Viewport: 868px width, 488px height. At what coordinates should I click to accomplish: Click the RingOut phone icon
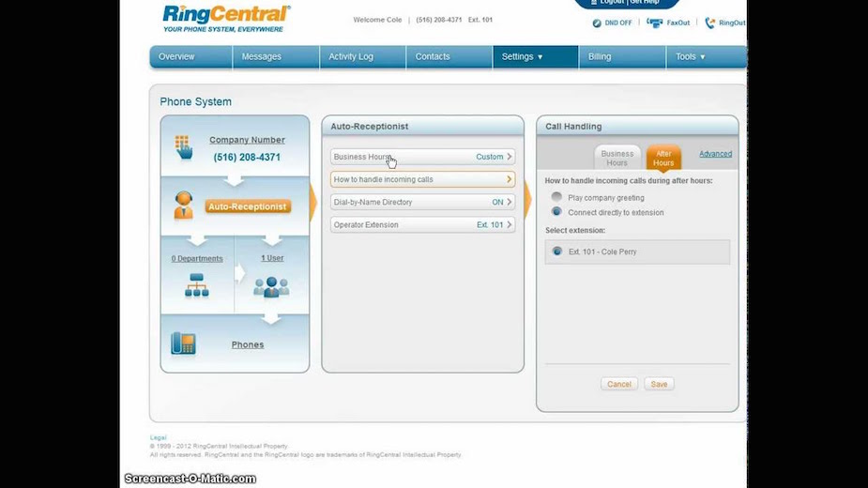pyautogui.click(x=709, y=23)
